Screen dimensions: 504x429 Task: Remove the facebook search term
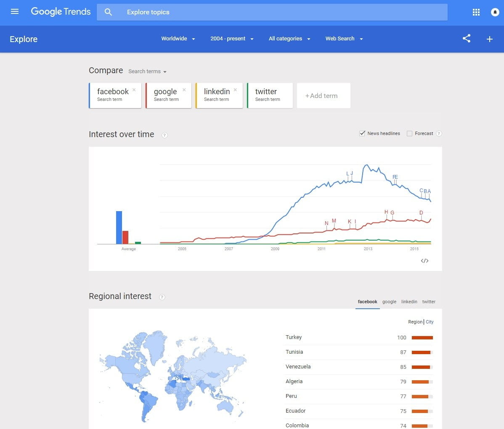coord(134,90)
